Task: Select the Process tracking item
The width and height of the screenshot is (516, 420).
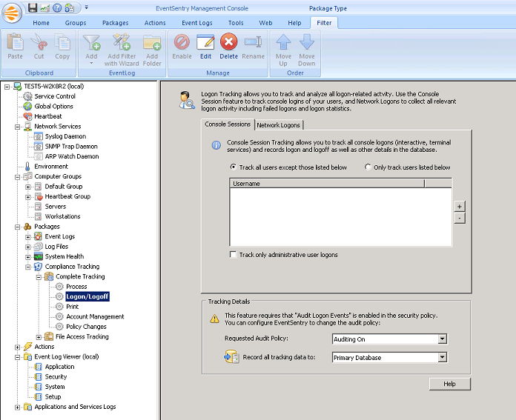Action: click(x=76, y=287)
